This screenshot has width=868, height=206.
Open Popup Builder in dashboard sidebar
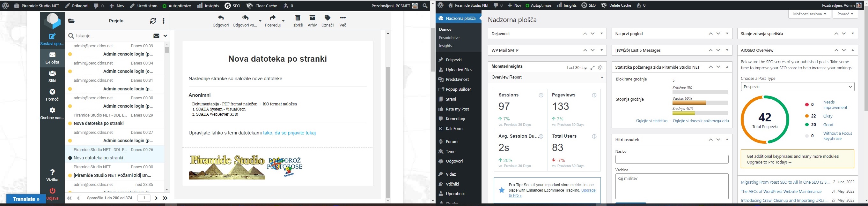click(x=458, y=89)
